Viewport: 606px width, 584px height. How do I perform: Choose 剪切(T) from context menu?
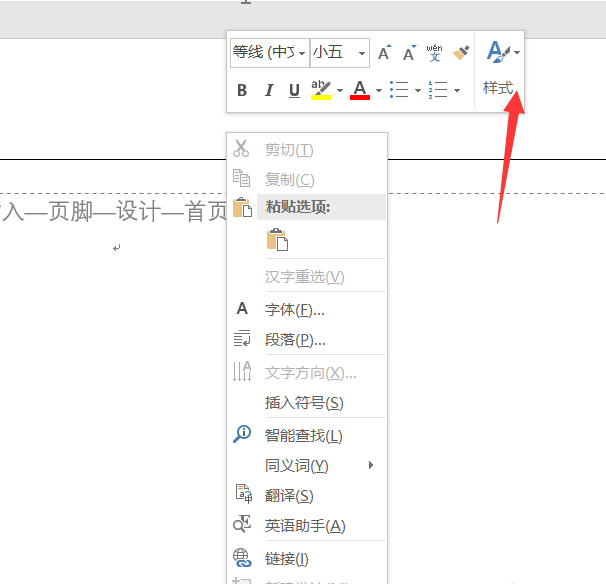point(307,150)
